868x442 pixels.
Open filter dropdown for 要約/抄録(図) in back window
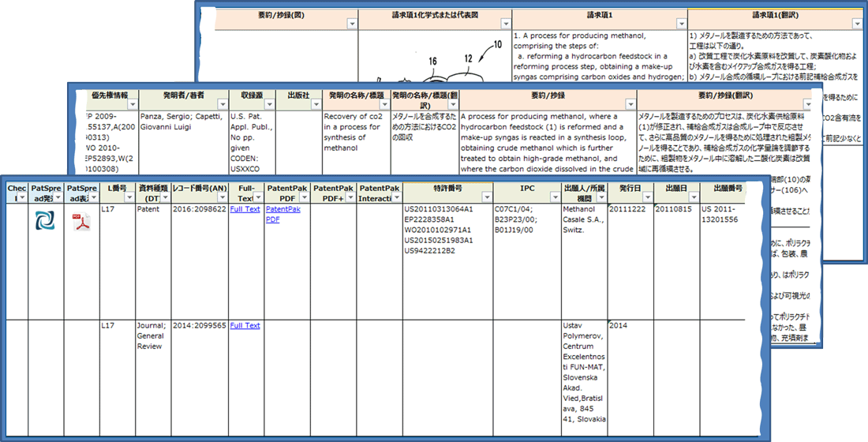[352, 23]
